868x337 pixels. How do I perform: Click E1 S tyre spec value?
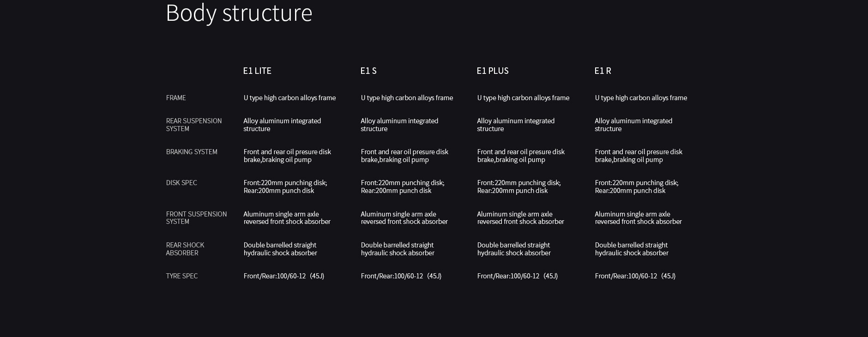[401, 276]
